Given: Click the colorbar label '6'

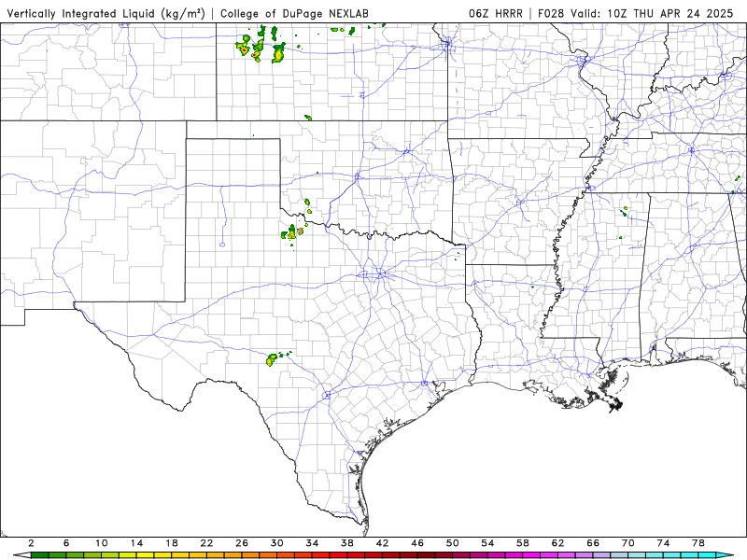Looking at the screenshot, I should (x=66, y=543).
